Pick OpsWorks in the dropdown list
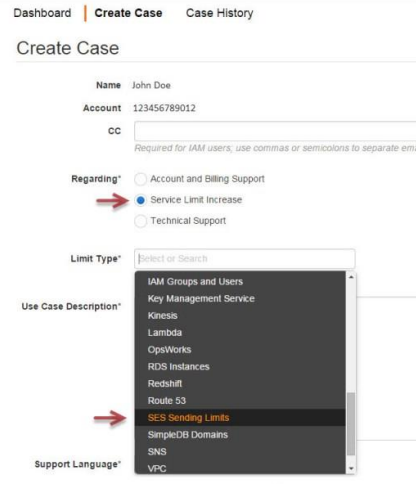The height and width of the screenshot is (484, 416). click(240, 350)
